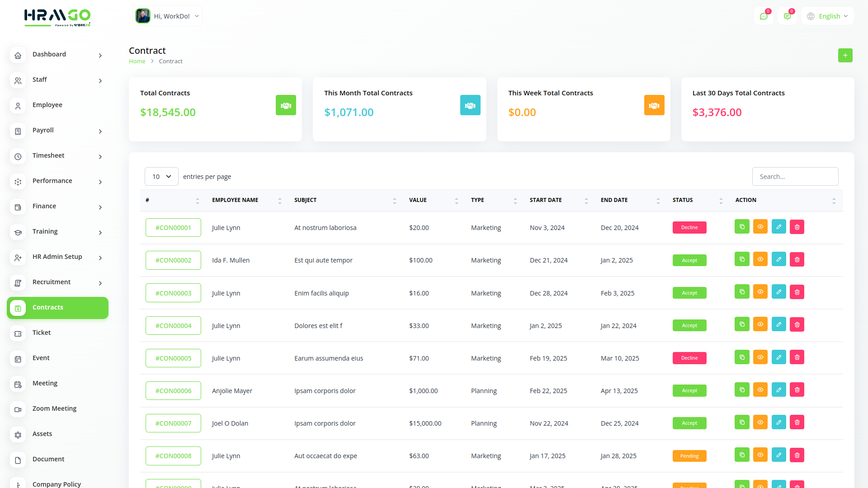This screenshot has width=868, height=488.
Task: Open the Ticket menu in sidebar
Action: (x=42, y=333)
